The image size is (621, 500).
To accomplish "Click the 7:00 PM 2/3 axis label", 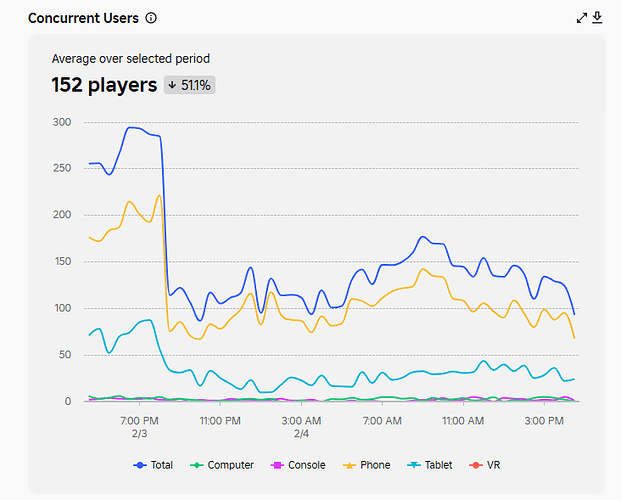I will (139, 427).
